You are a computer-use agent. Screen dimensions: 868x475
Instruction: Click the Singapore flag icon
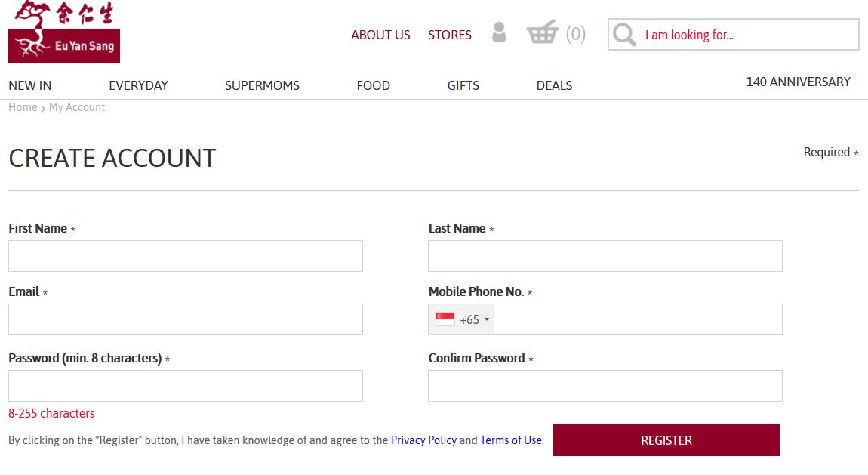point(445,319)
